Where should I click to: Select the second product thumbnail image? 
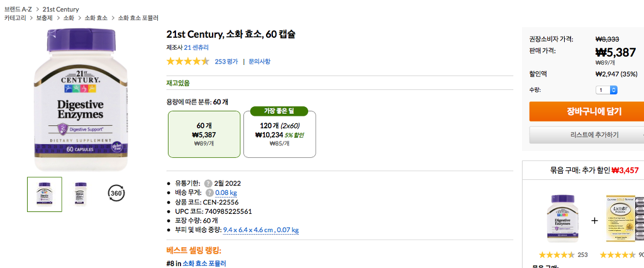[x=80, y=194]
